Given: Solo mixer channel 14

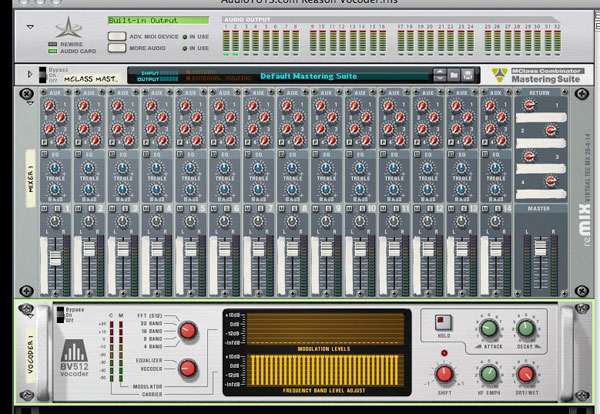Looking at the screenshot, I should (498, 209).
